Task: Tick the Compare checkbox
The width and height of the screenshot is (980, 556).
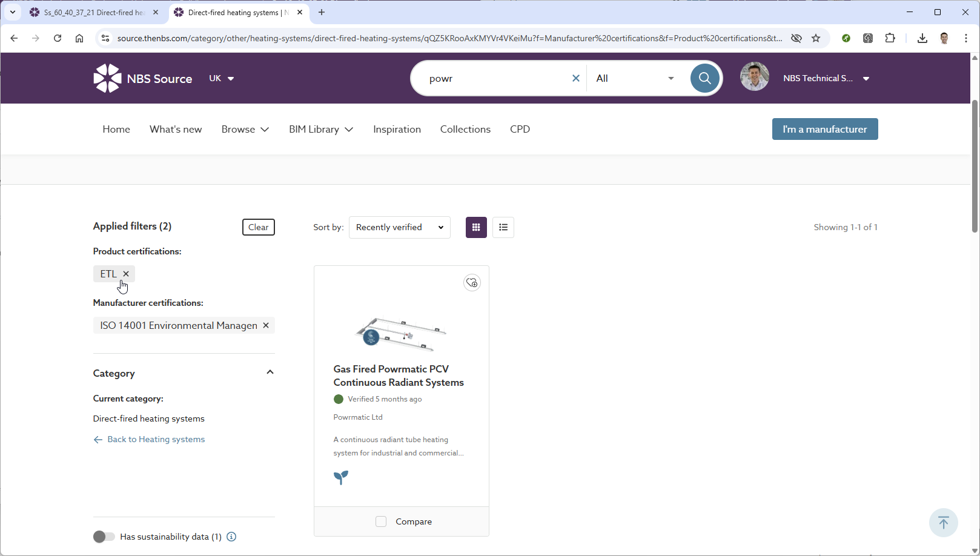Action: pos(381,521)
